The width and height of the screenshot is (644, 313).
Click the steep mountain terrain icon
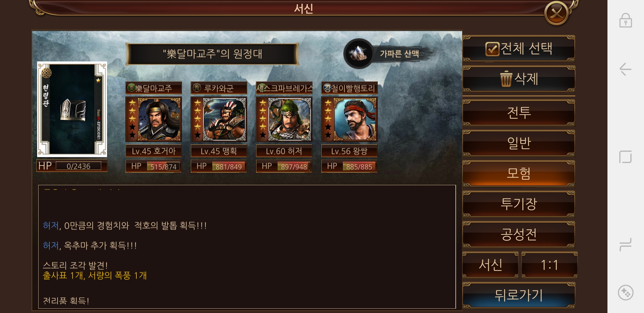tap(359, 53)
